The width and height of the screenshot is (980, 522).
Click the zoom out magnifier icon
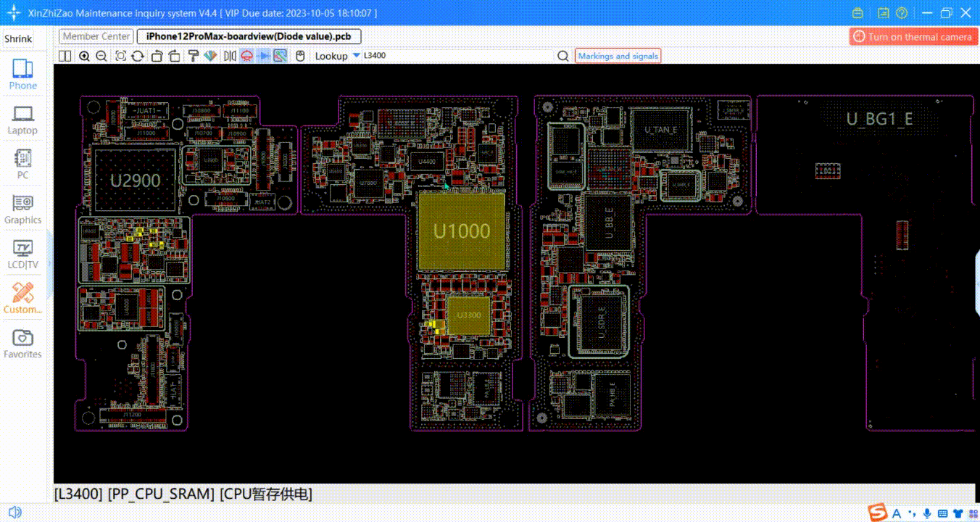pos(101,56)
